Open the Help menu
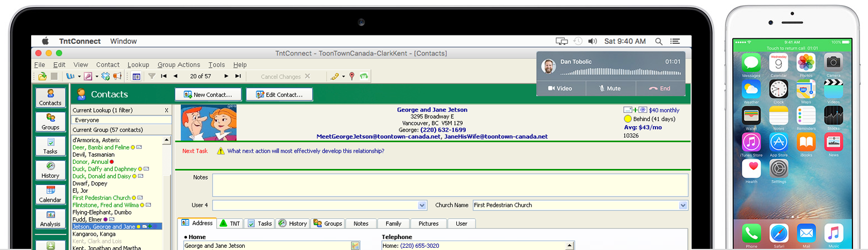Screen dimensions: 868x250 tap(240, 65)
